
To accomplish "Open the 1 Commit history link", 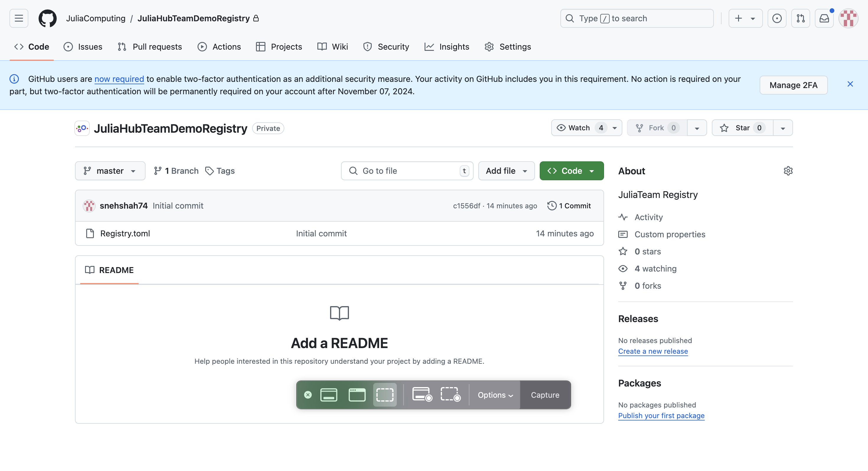I will pos(569,206).
